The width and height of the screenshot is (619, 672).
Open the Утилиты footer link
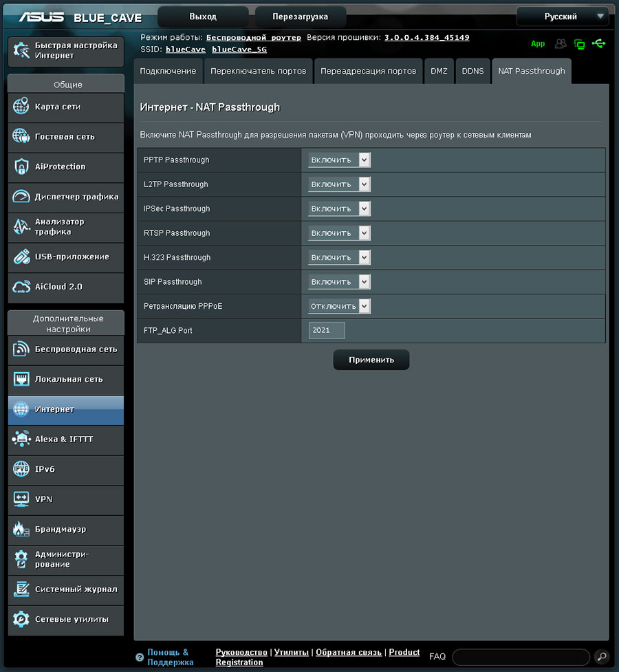pos(292,652)
